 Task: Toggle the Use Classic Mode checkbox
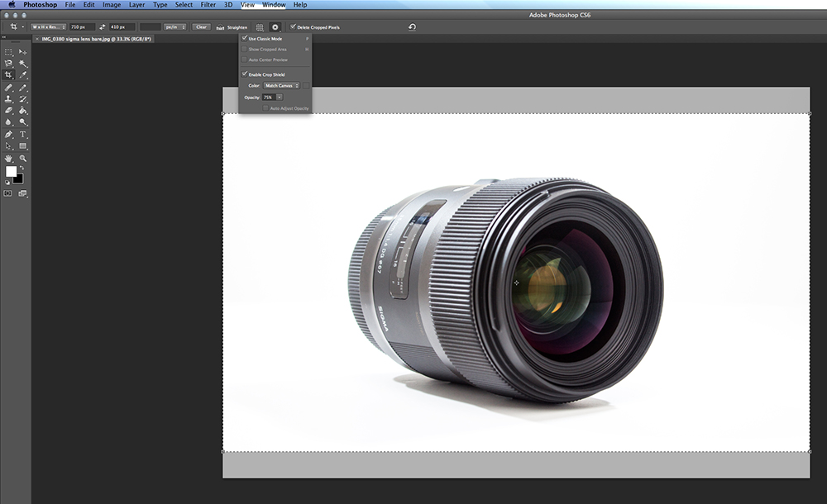coord(245,39)
